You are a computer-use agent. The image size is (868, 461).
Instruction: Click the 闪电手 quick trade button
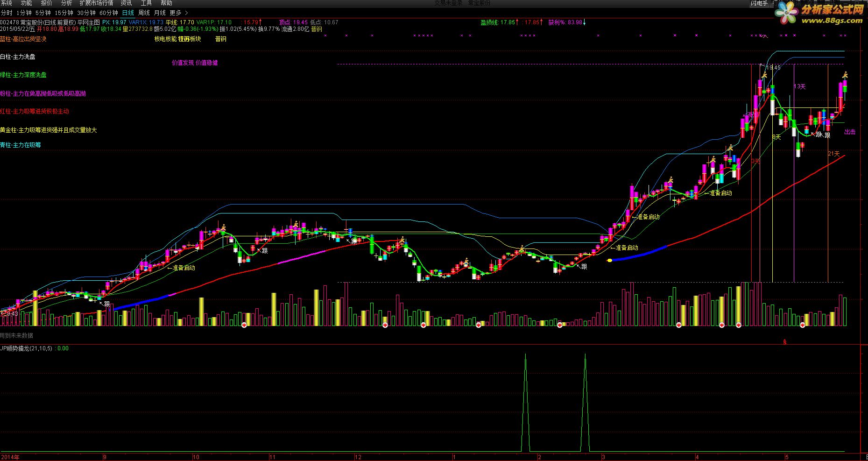pos(759,3)
